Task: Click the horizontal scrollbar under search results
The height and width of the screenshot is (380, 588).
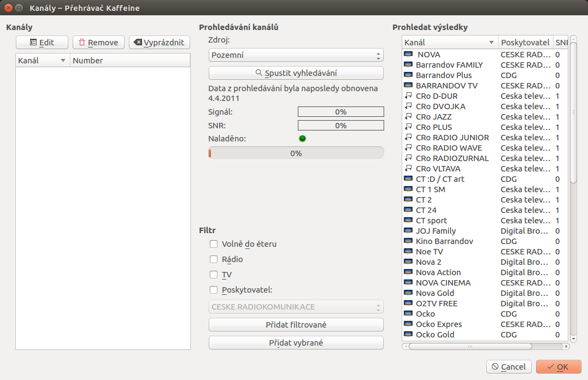Action: [x=470, y=346]
